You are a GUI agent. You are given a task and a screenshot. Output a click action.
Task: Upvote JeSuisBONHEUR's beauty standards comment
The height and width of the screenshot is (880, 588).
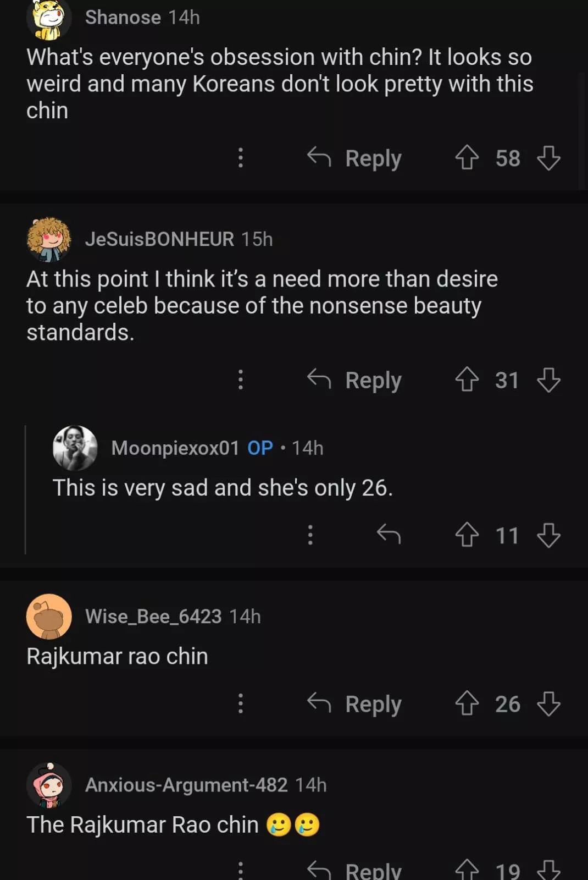[467, 380]
